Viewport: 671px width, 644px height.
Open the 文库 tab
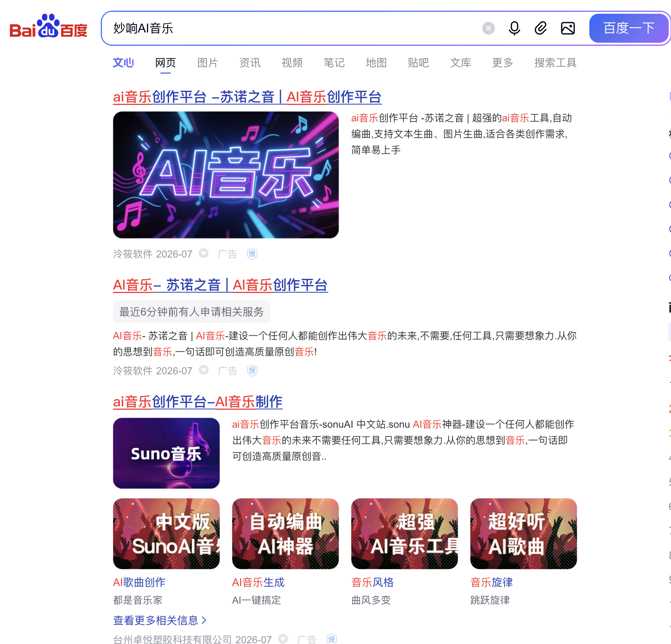[461, 63]
